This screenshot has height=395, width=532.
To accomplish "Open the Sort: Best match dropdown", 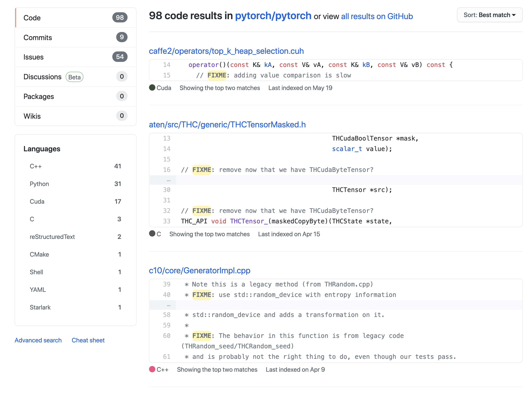I will (489, 15).
